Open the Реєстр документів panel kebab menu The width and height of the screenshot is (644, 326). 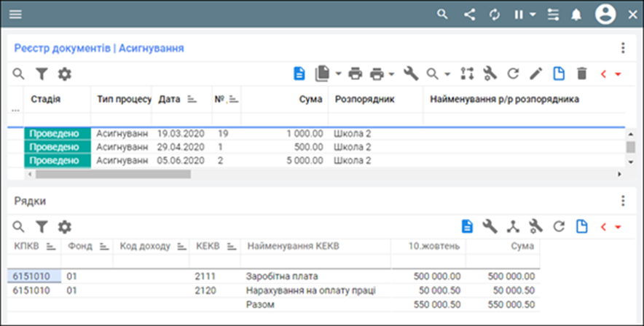click(x=623, y=48)
